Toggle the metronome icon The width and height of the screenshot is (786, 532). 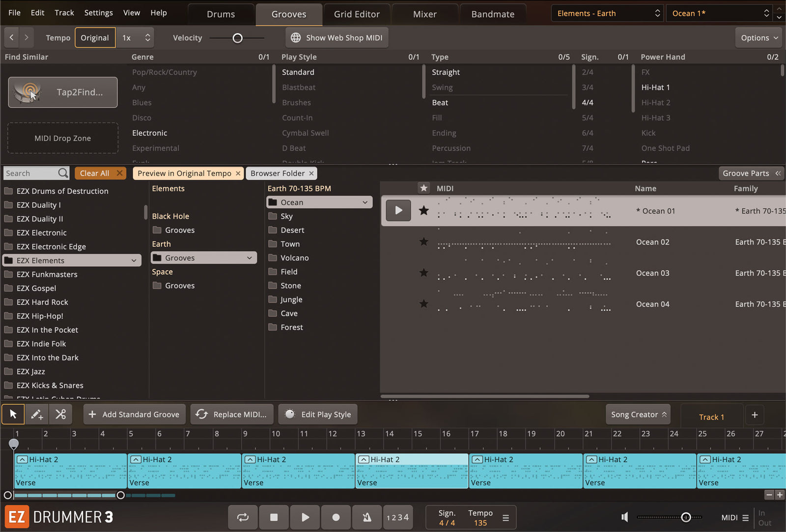367,517
